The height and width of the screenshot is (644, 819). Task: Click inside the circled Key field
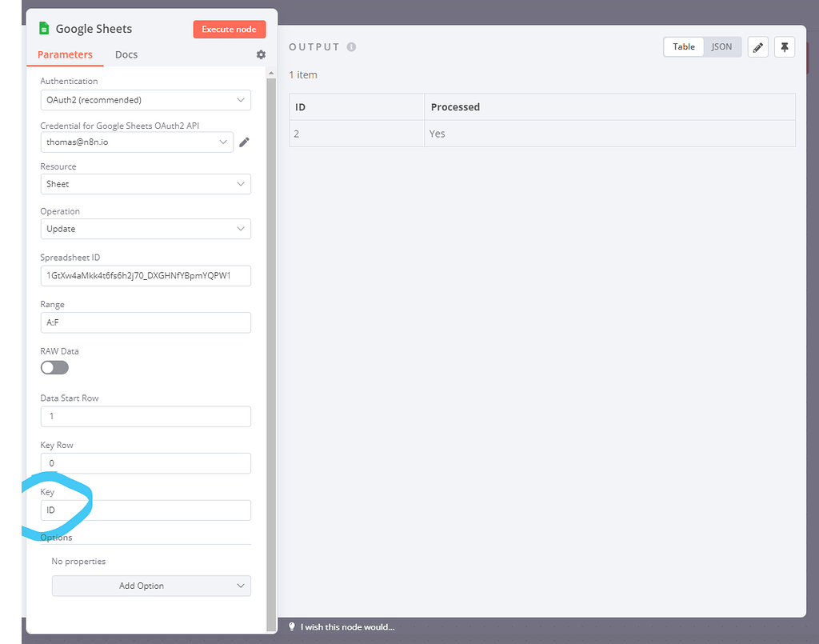click(x=146, y=510)
